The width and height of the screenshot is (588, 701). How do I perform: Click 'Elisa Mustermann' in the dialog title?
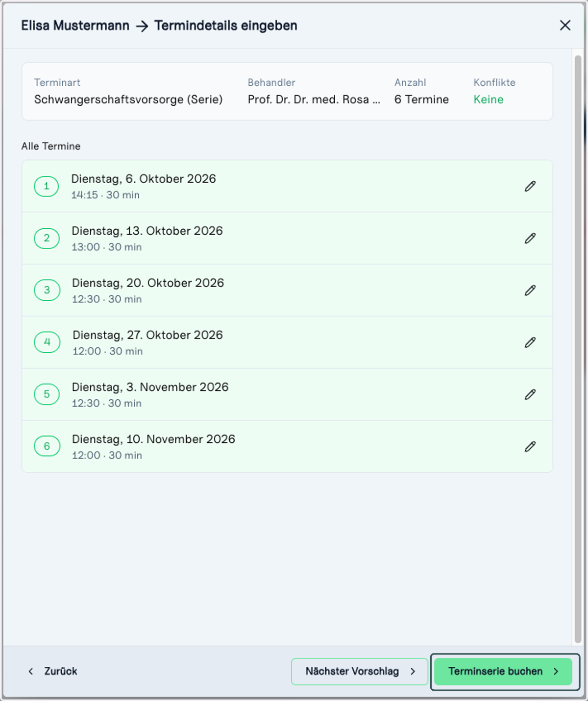tap(75, 25)
